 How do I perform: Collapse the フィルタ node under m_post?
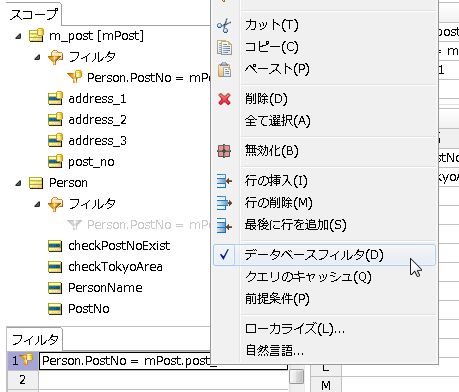tap(38, 57)
